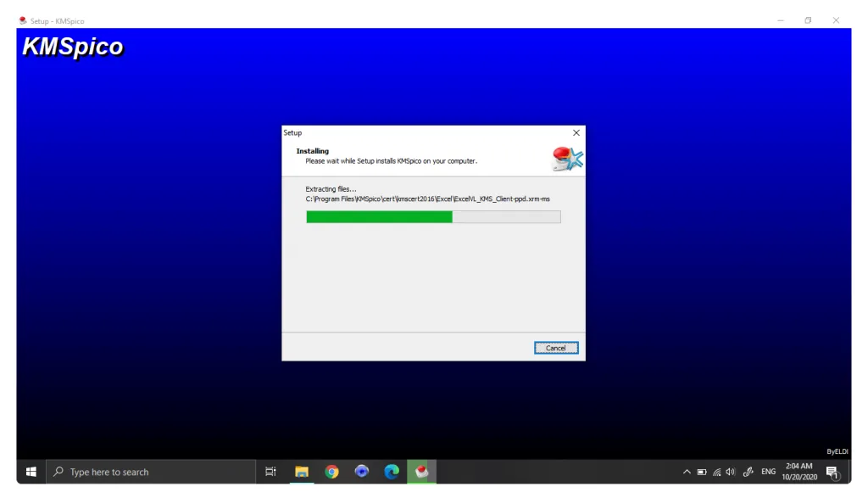Click the pen/link tray icon
This screenshot has width=868, height=498.
click(x=748, y=472)
